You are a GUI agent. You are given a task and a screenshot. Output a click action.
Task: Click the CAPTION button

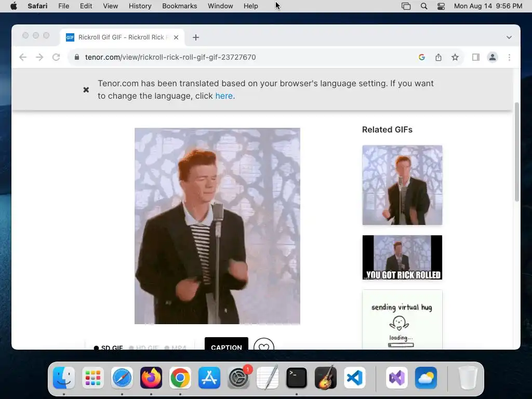click(227, 343)
